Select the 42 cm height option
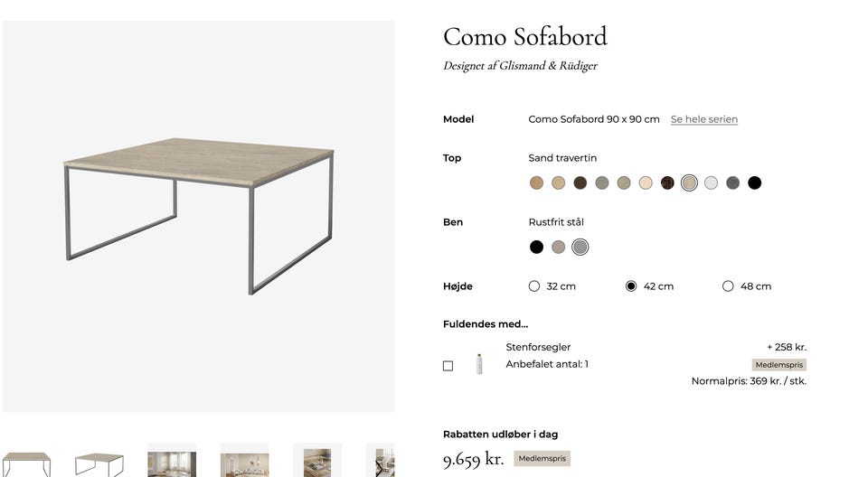Viewport: 868px width, 477px height. [631, 286]
